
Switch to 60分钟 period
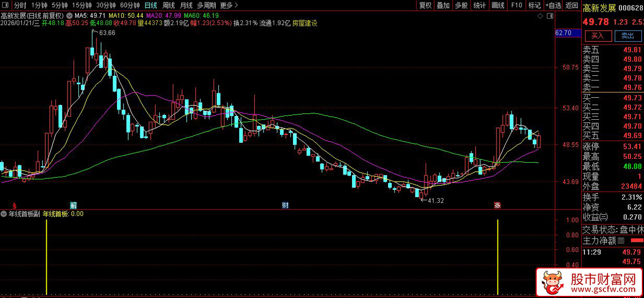click(x=130, y=5)
